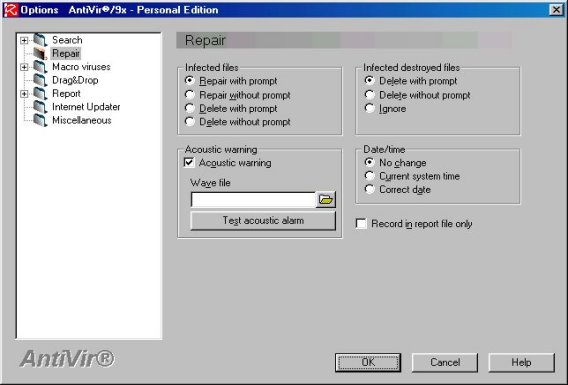Open the Drag&Drop settings page
Image resolution: width=568 pixels, height=385 pixels.
pyautogui.click(x=75, y=80)
